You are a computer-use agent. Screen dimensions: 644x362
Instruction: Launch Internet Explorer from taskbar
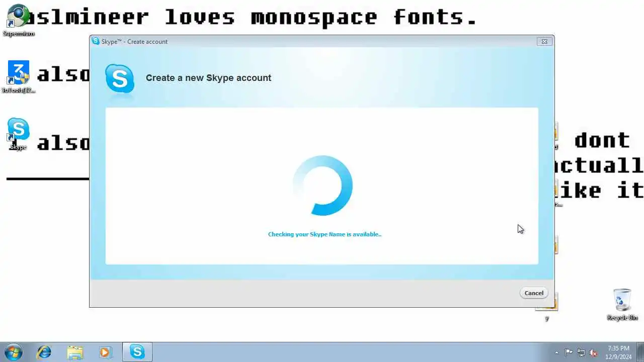(x=44, y=352)
